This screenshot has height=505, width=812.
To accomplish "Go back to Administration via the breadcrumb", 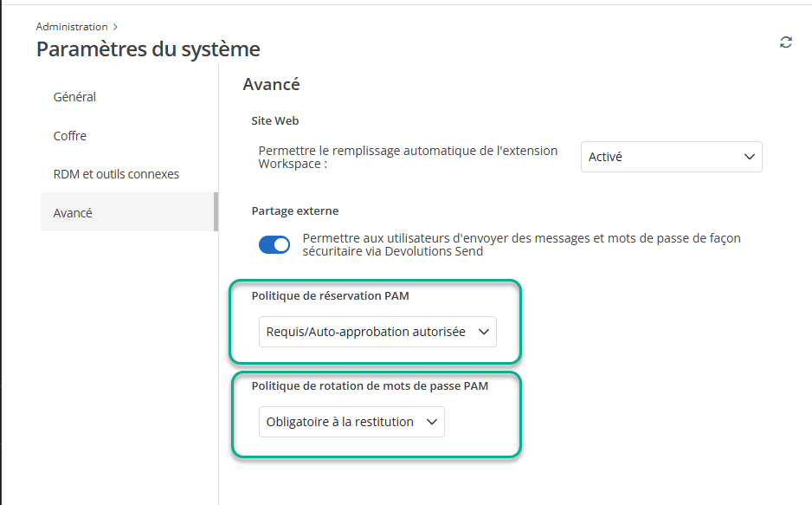I will (72, 27).
